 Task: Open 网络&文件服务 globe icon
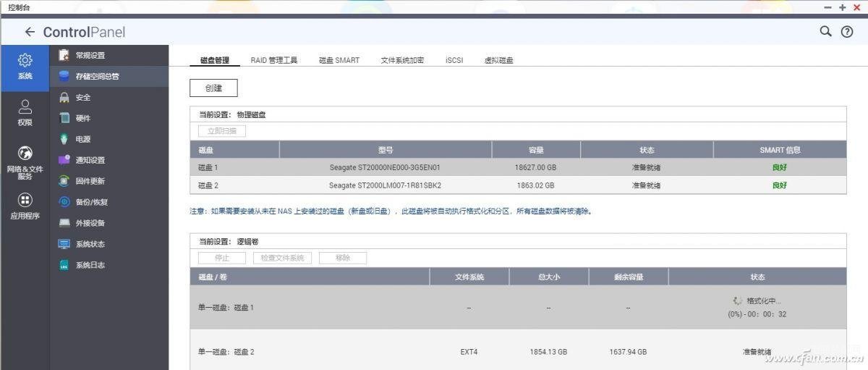[25, 153]
